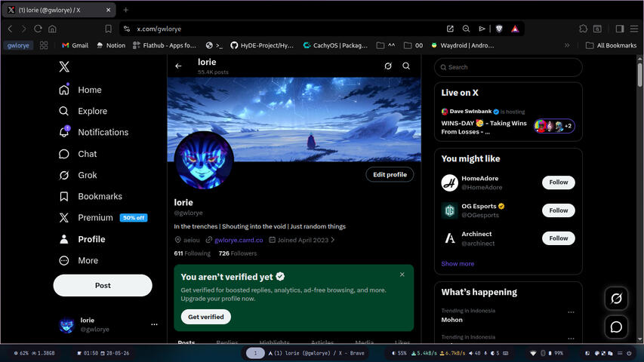Click the X logo in sidebar
Image resolution: width=644 pixels, height=362 pixels.
pos(64,66)
